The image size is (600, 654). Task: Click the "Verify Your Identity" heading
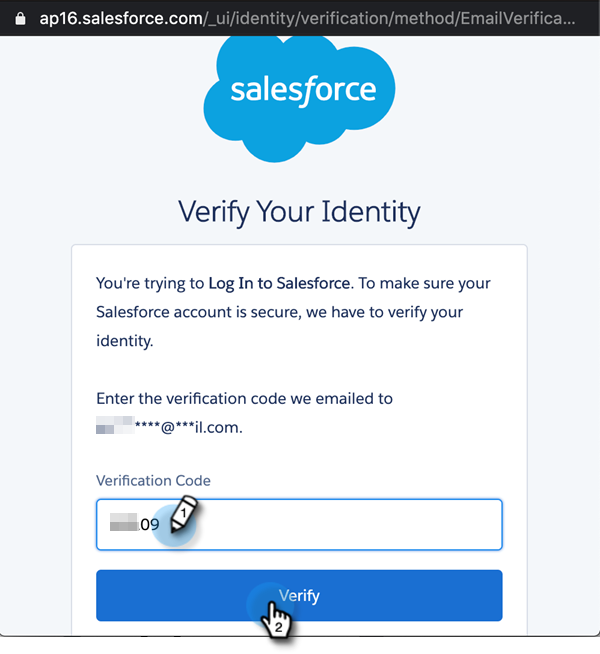tap(299, 212)
